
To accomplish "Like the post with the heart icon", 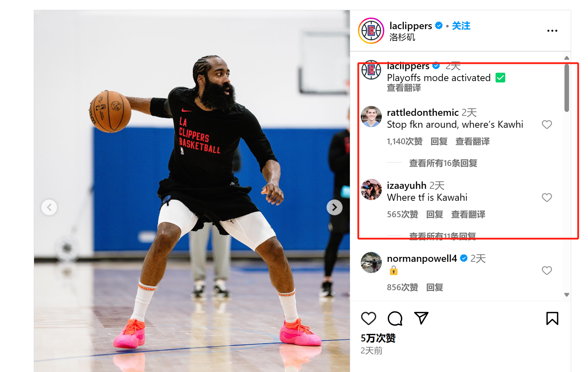I will click(368, 318).
